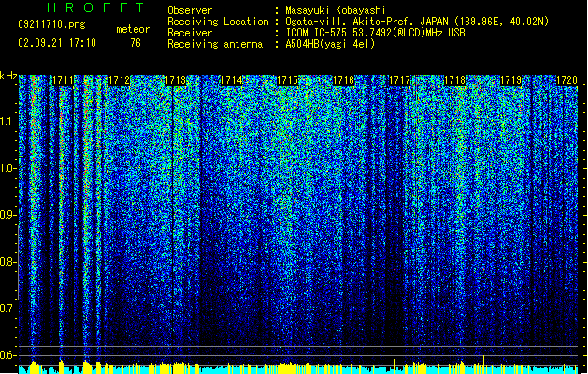
Task: Click the date 02.09.21 17:10
Action: click(57, 43)
